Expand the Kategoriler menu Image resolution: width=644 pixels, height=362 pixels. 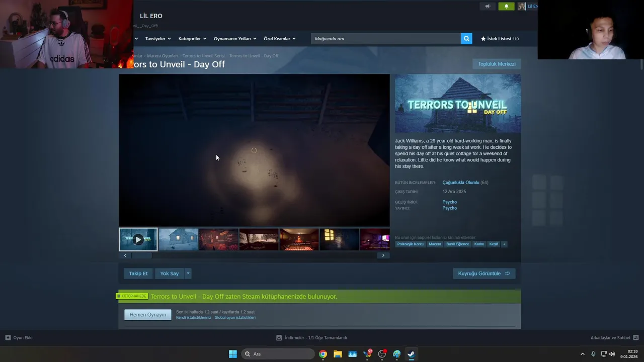[192, 39]
